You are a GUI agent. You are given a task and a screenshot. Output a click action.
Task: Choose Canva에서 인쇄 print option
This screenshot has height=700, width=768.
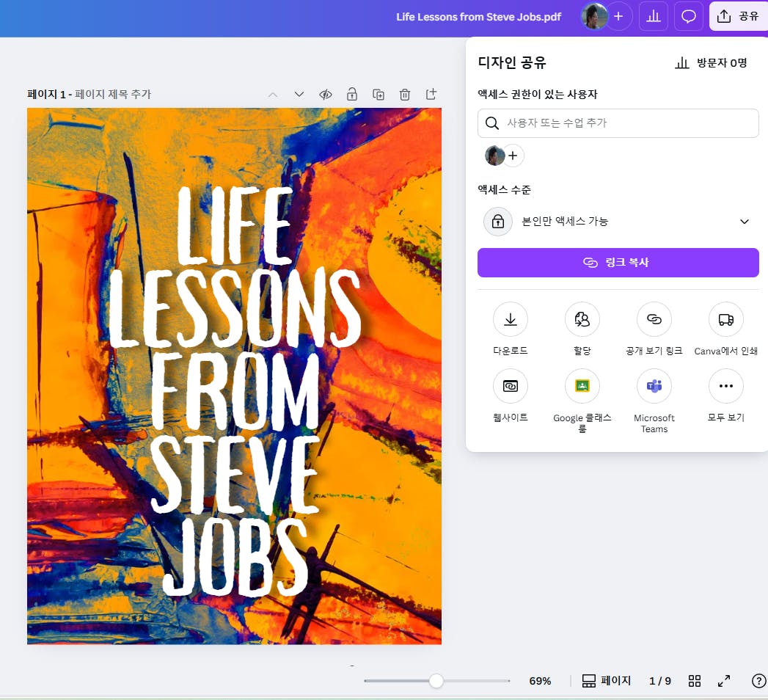coord(726,319)
